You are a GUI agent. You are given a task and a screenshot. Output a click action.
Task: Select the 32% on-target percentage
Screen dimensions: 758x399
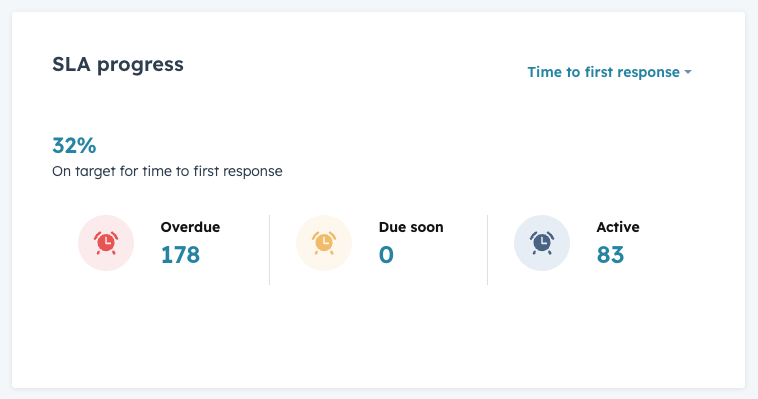point(74,146)
